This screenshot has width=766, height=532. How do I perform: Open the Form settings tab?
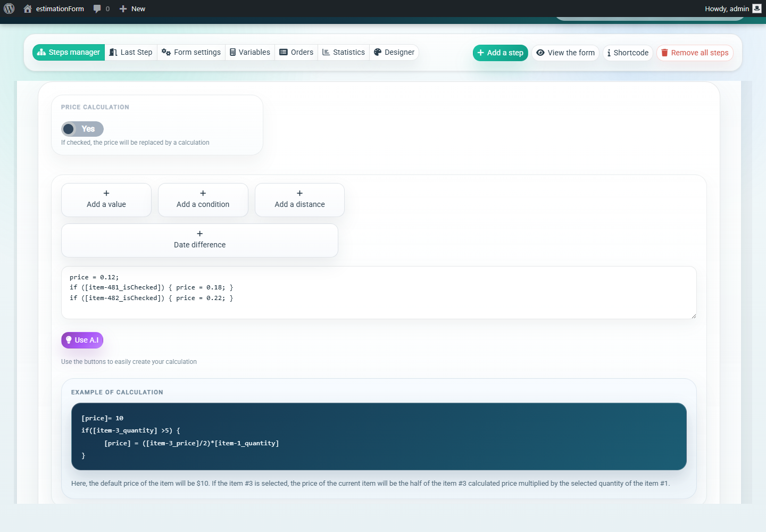pyautogui.click(x=191, y=52)
